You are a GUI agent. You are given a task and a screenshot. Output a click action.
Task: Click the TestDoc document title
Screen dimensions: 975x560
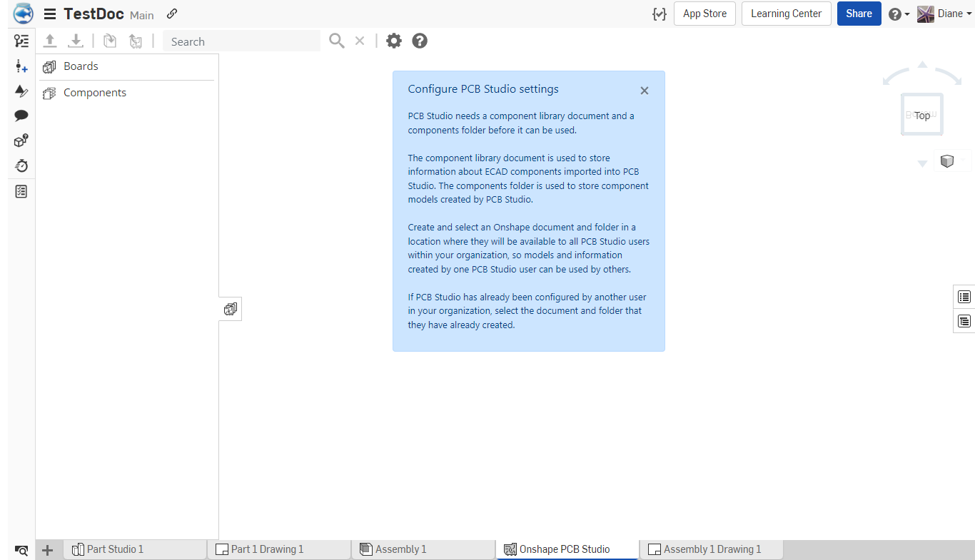pos(94,14)
